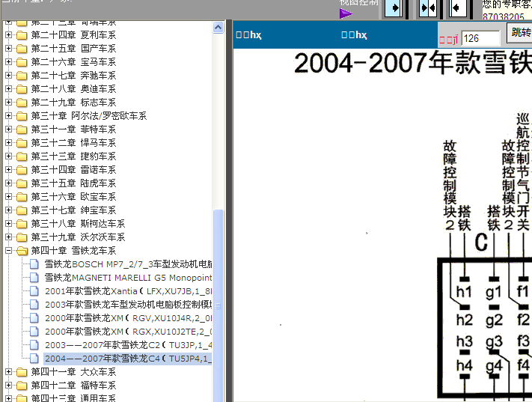532x402 pixels.
Task: Open 2003年款雪铁龙车型发动机电脑板 document
Action: pyautogui.click(x=128, y=305)
